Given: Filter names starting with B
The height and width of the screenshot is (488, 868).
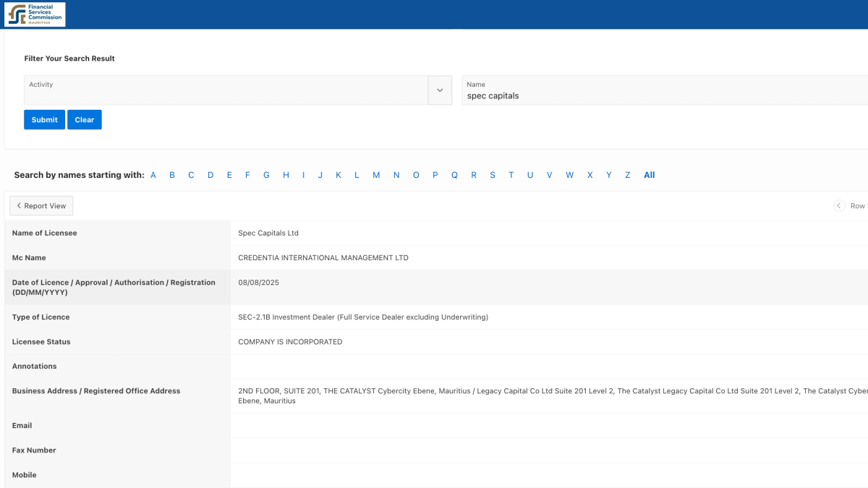Looking at the screenshot, I should pyautogui.click(x=172, y=175).
